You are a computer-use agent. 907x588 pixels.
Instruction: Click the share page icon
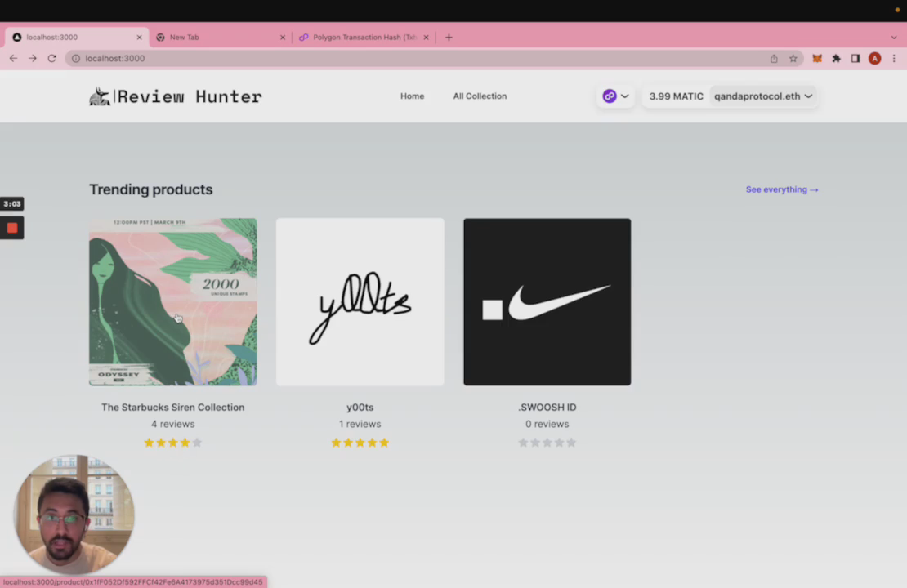(774, 59)
